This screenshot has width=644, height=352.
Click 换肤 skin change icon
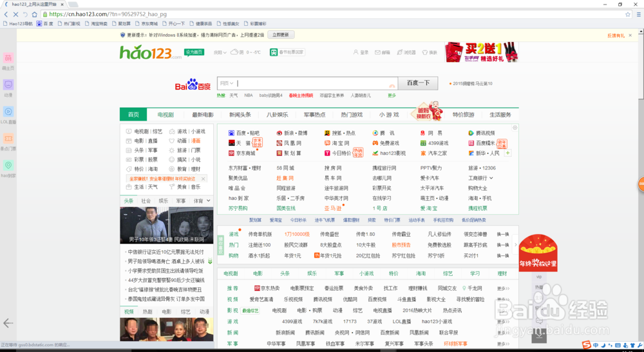click(x=425, y=53)
